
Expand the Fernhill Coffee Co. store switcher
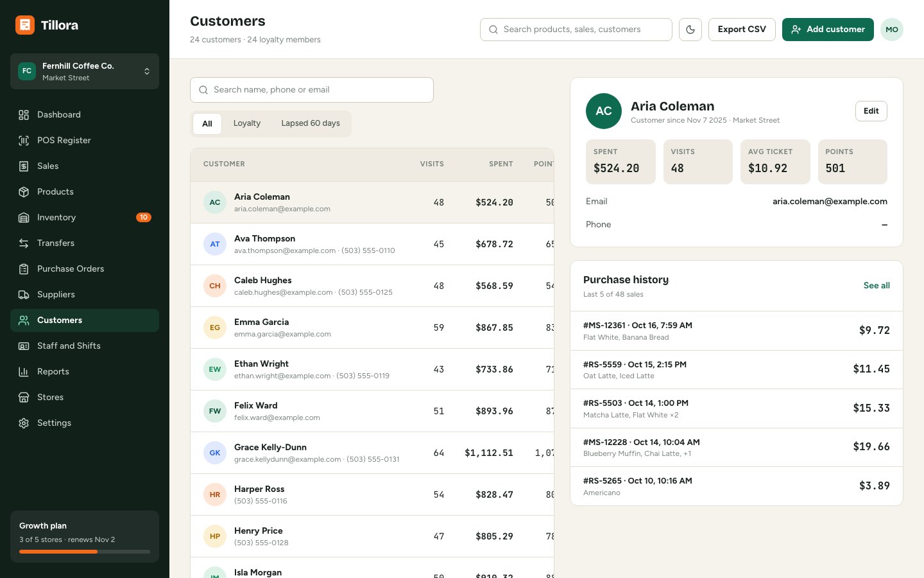point(85,71)
